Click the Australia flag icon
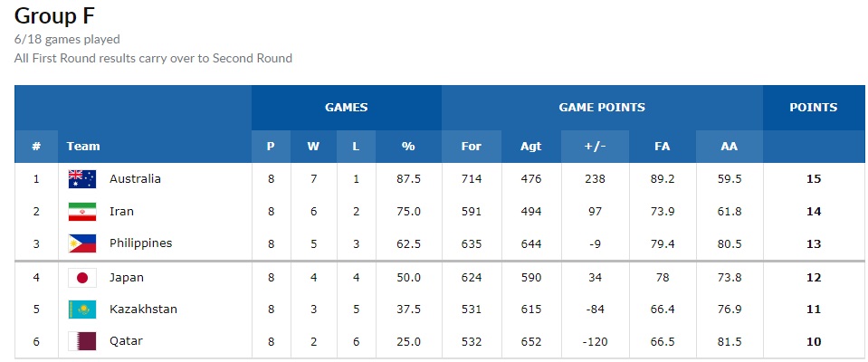The image size is (868, 362). [81, 179]
